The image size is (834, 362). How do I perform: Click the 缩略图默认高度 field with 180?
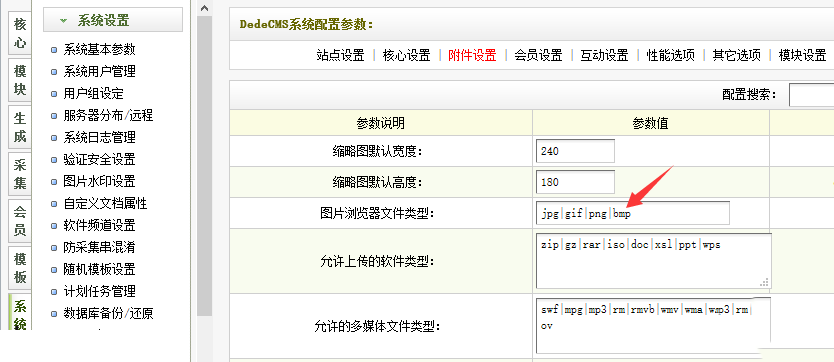click(x=576, y=182)
